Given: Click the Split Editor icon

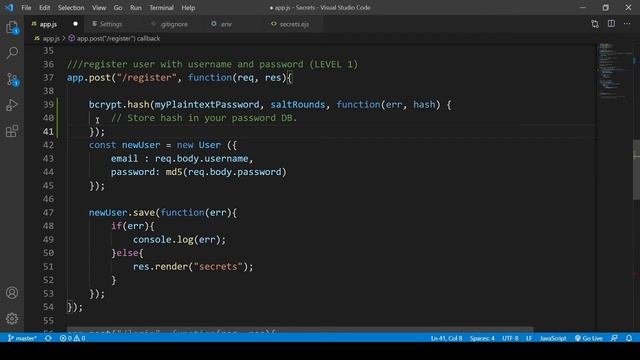Looking at the screenshot, I should pos(611,24).
